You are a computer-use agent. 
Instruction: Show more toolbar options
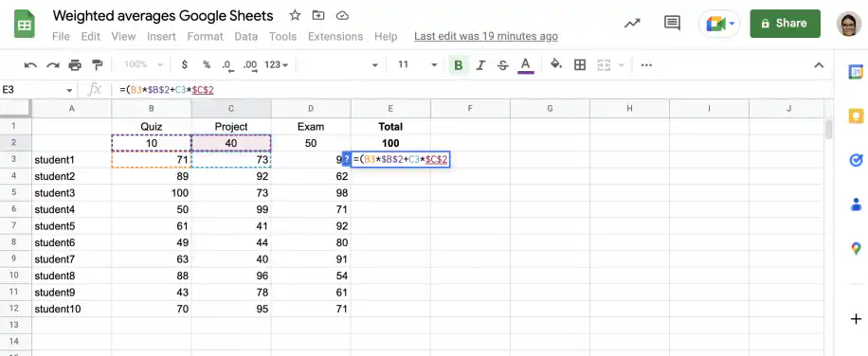click(646, 65)
